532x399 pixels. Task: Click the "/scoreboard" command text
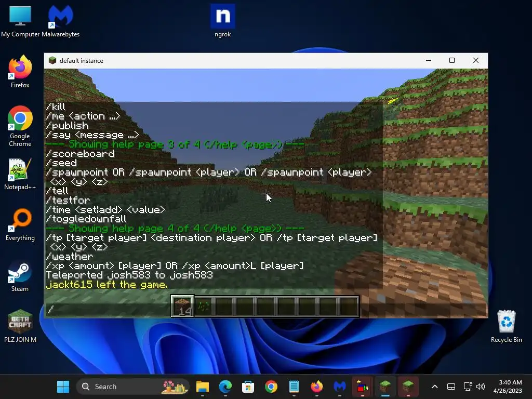(x=80, y=154)
